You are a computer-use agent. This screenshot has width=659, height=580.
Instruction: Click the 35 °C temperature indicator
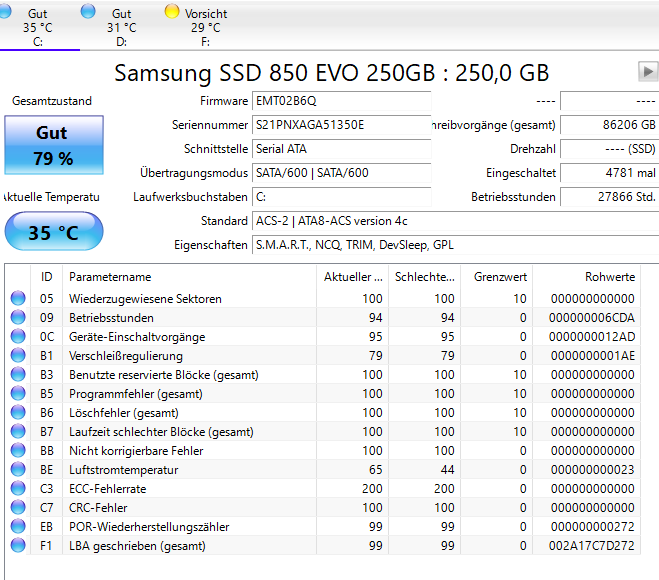(x=54, y=232)
